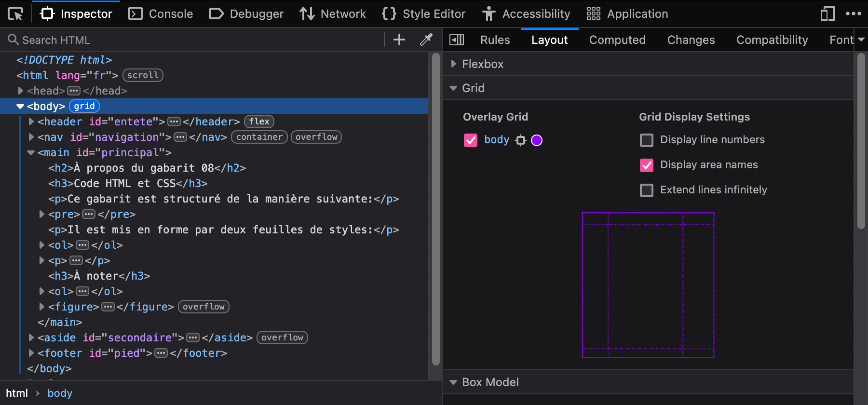Collapse the Box Model section

(x=453, y=382)
